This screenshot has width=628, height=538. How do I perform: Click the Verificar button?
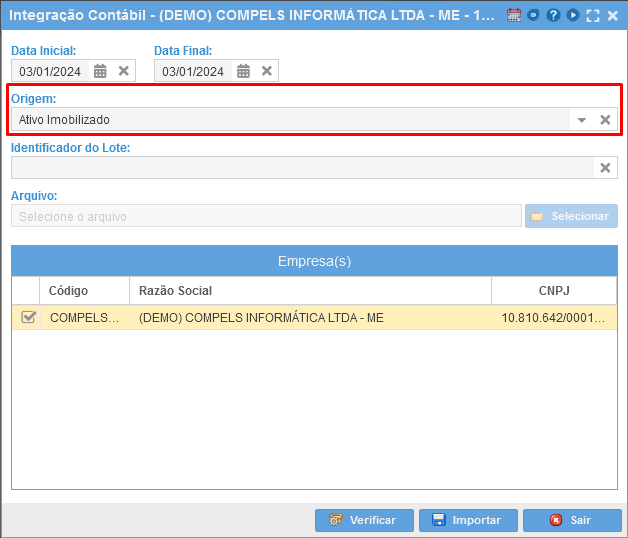tap(364, 520)
